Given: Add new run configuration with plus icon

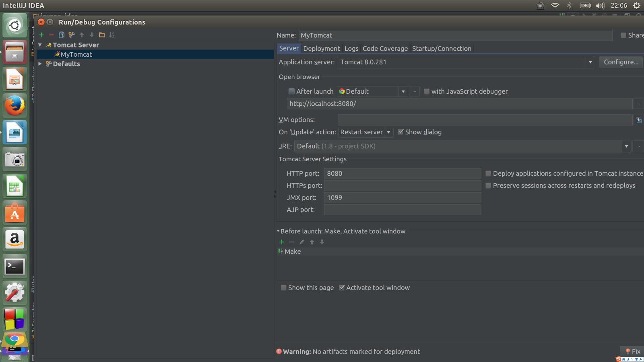Looking at the screenshot, I should (x=41, y=35).
